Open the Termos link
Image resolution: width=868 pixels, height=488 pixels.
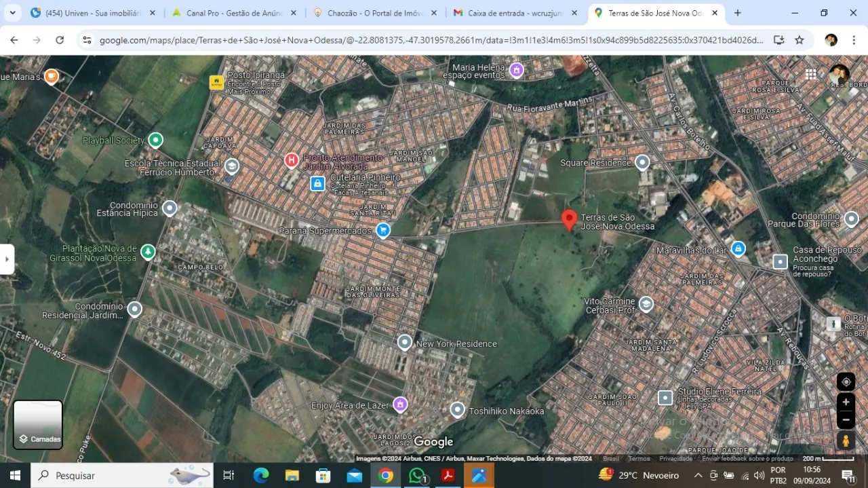[639, 459]
